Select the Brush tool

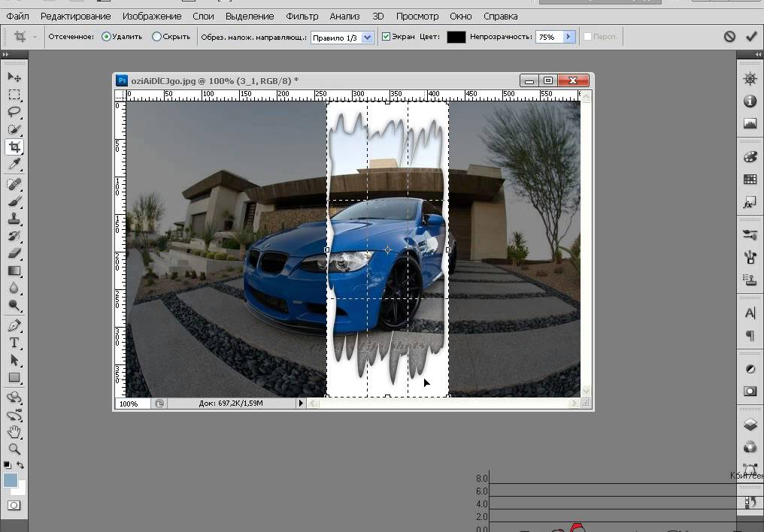coord(14,201)
